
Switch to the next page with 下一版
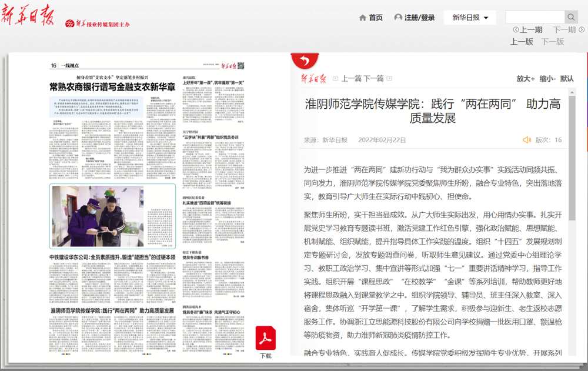tap(553, 42)
